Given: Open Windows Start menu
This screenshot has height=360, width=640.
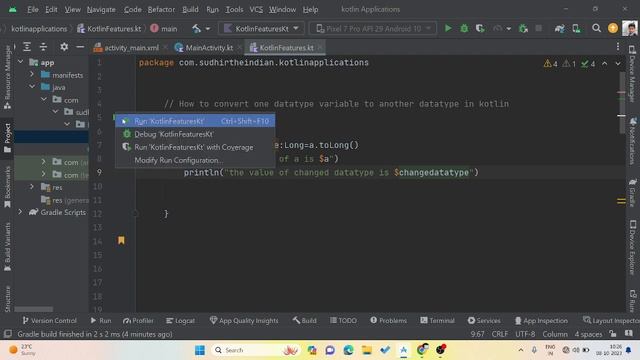Looking at the screenshot, I should [200, 350].
